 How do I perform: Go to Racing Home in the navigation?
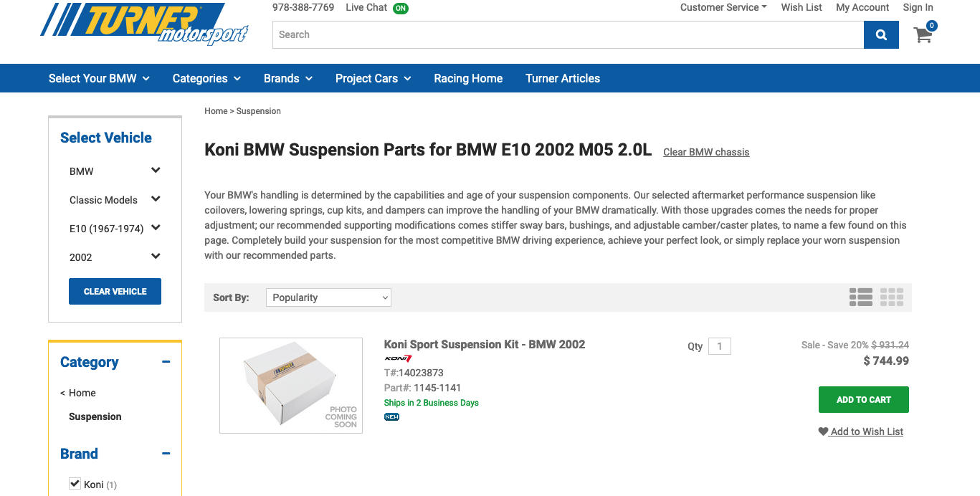pyautogui.click(x=467, y=78)
